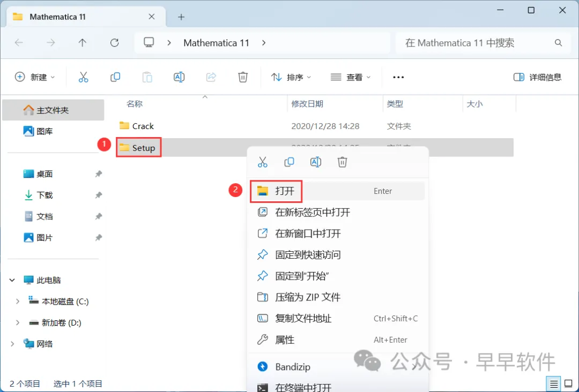Click the search magnifier icon
579x392 pixels.
558,43
